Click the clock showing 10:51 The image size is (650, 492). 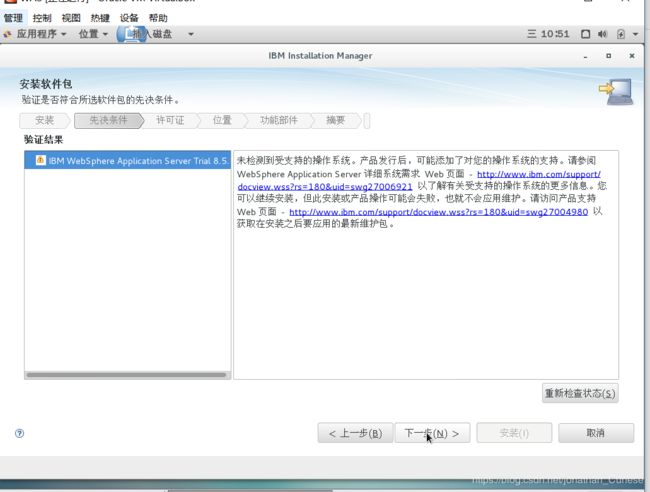(x=548, y=34)
